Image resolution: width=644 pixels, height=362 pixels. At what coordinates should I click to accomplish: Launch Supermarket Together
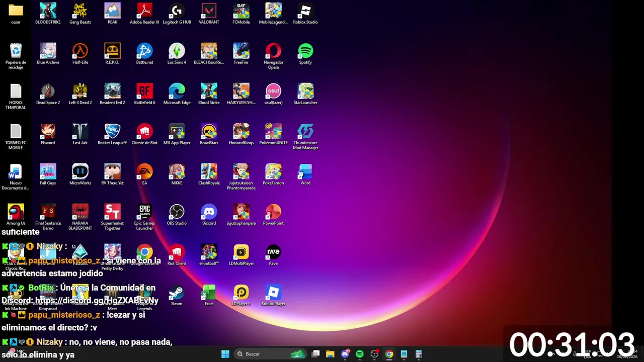(x=112, y=217)
